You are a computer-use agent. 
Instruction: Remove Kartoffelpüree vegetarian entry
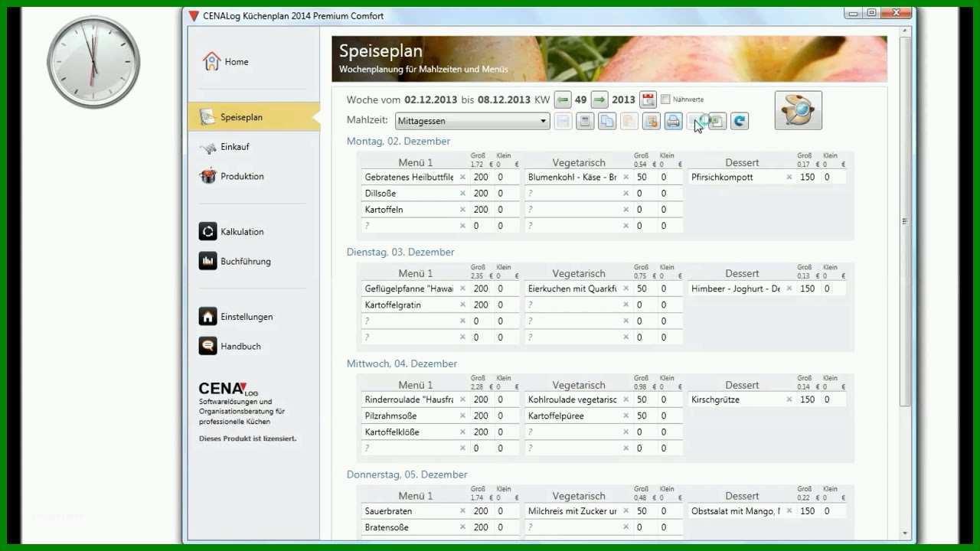pyautogui.click(x=626, y=416)
